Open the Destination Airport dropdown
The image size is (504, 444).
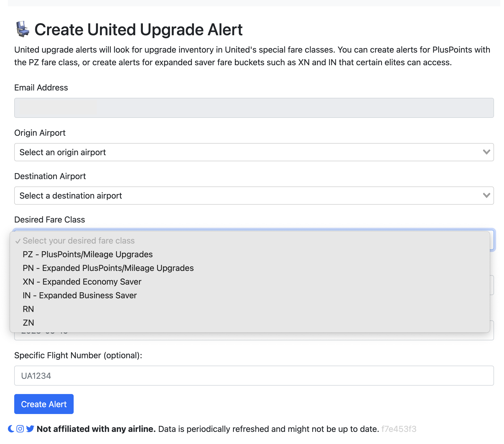click(254, 196)
